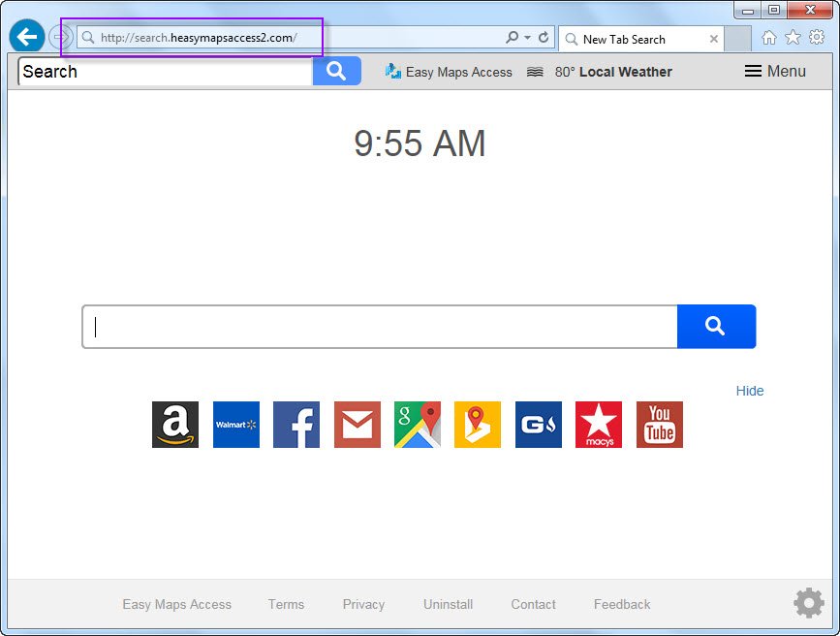Open the Uninstall footer link
Image resolution: width=840 pixels, height=636 pixels.
coord(448,604)
